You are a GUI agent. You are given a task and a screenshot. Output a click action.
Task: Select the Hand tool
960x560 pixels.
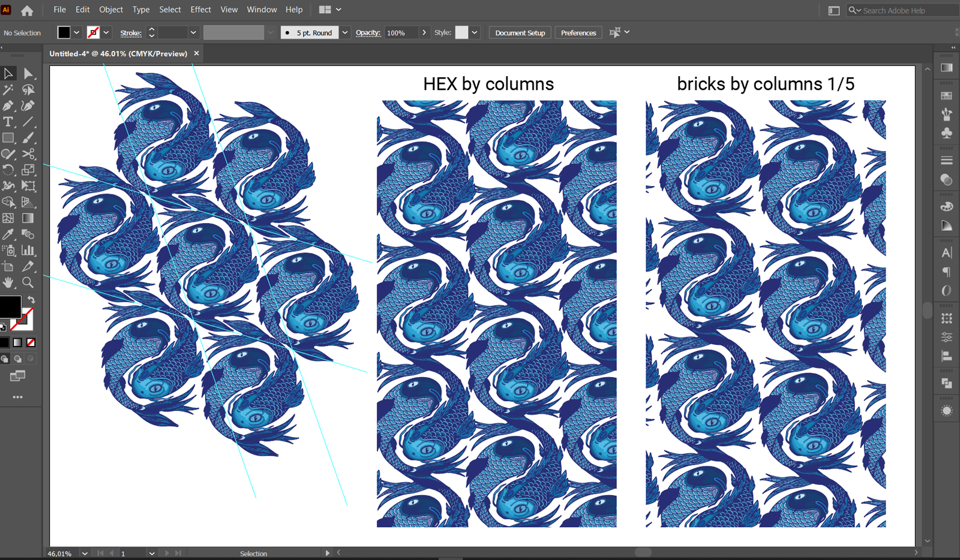pos(8,283)
